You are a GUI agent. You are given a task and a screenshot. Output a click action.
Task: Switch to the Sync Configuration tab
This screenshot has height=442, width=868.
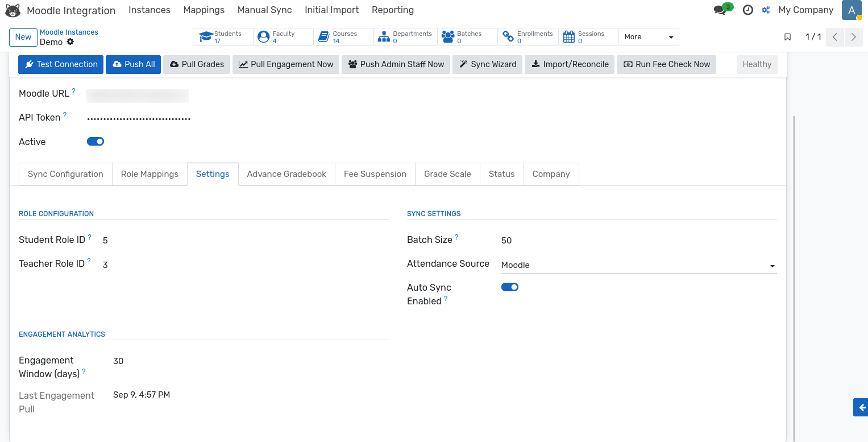(65, 174)
